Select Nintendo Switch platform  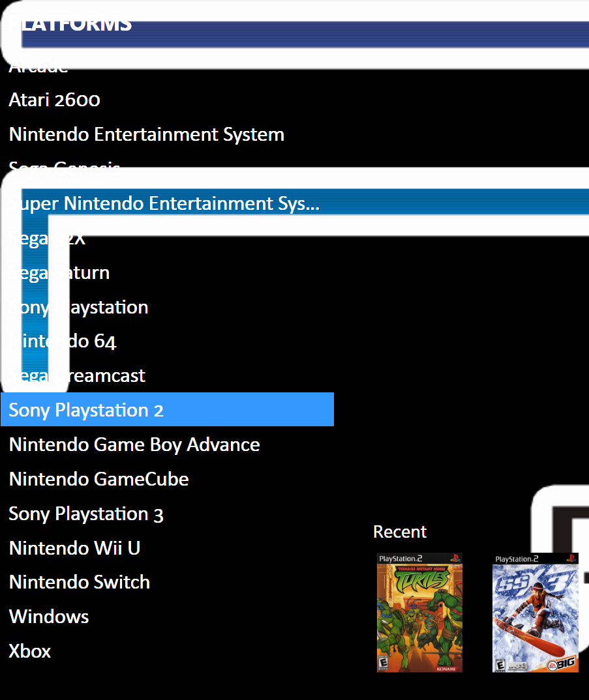click(167, 582)
